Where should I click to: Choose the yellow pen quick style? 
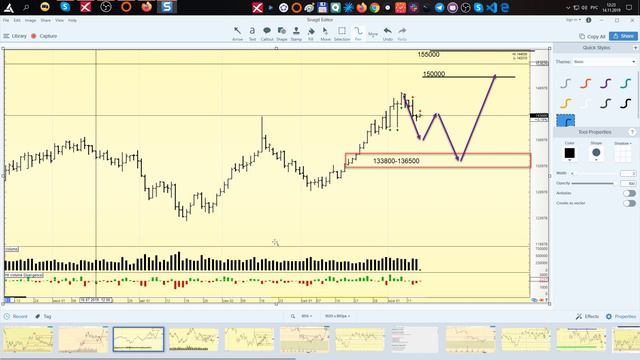tap(565, 103)
